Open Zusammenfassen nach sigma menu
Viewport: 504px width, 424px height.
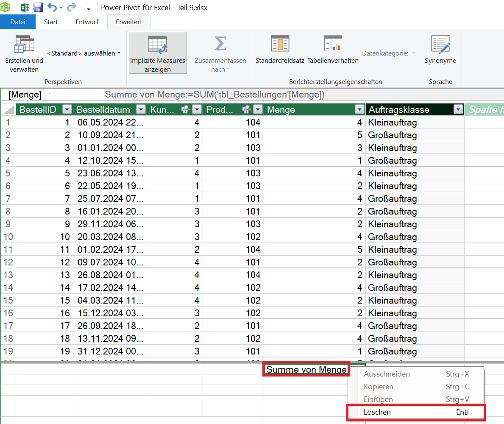coord(220,54)
